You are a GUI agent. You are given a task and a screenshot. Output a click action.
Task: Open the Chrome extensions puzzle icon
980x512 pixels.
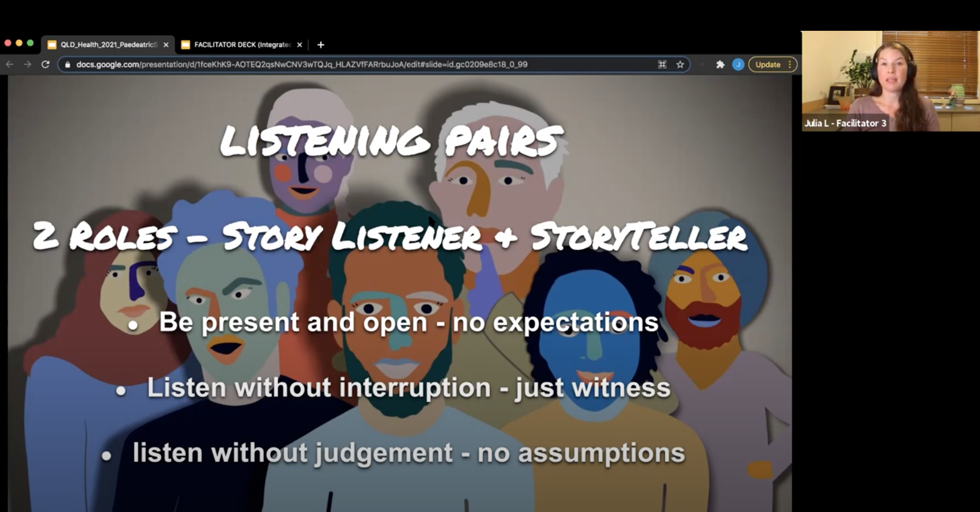720,64
